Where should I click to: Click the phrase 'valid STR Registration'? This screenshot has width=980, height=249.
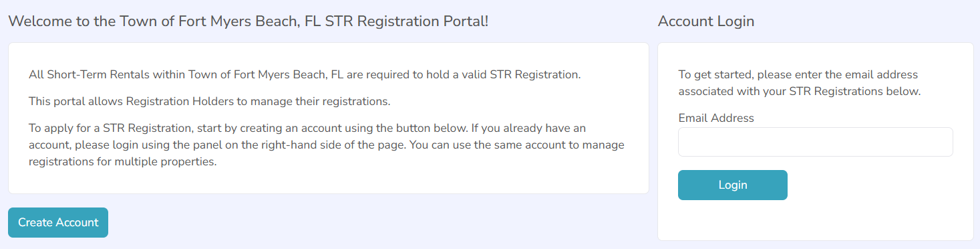(521, 74)
